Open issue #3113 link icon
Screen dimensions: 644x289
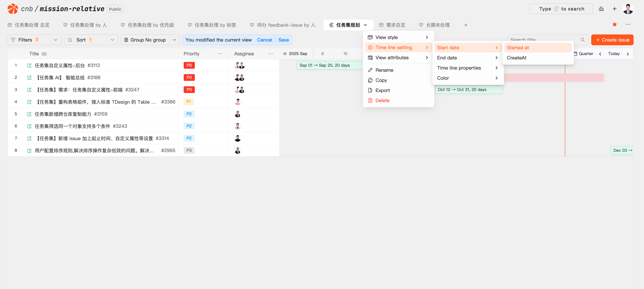[29, 65]
